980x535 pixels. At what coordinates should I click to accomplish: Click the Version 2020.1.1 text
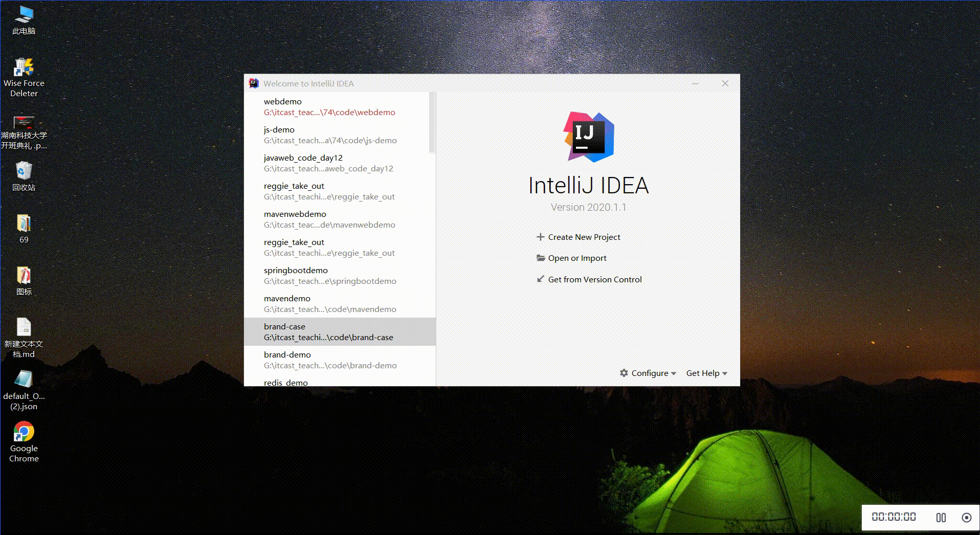coord(588,207)
